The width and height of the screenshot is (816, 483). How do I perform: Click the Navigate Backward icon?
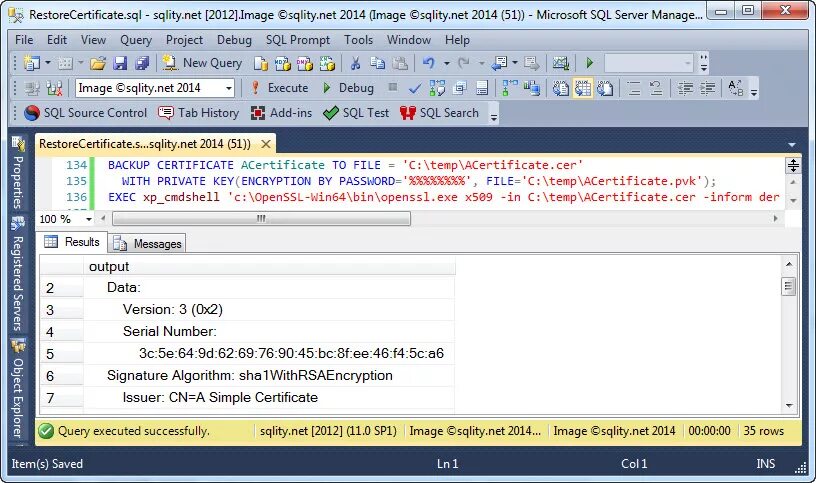[500, 63]
